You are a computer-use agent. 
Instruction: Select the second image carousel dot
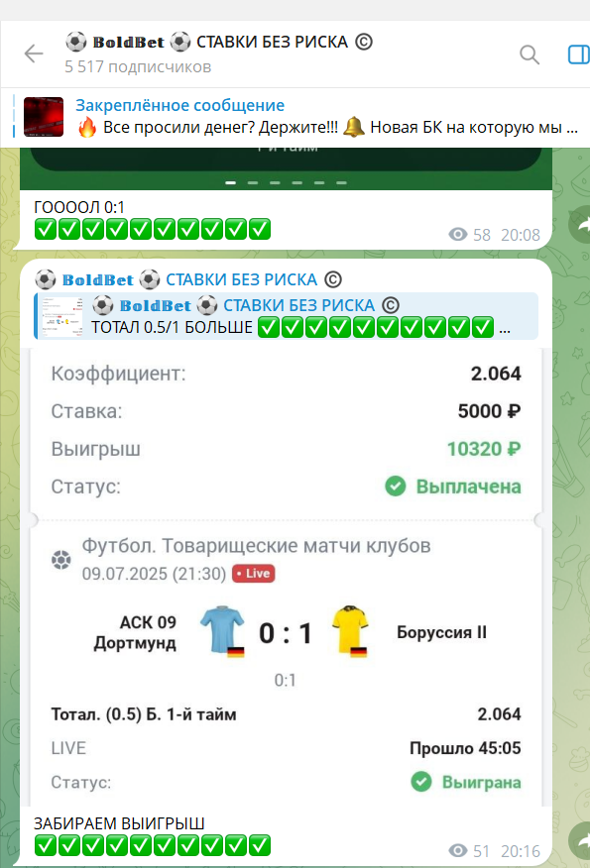coord(253,182)
